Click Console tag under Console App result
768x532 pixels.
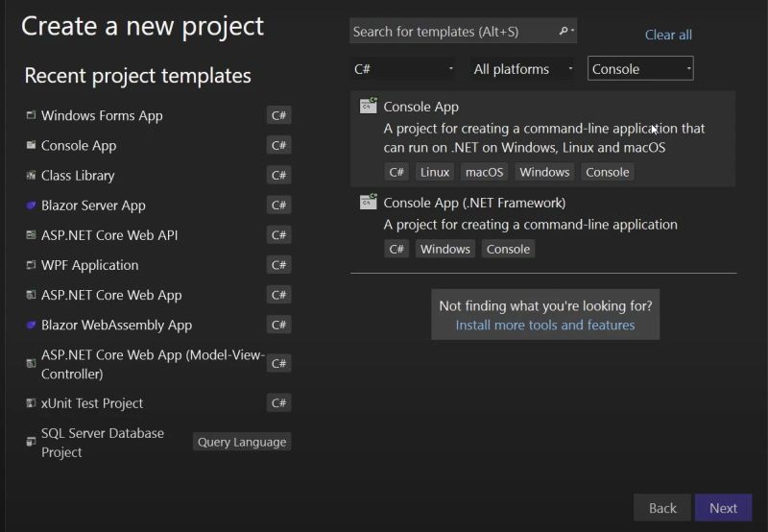pyautogui.click(x=608, y=172)
